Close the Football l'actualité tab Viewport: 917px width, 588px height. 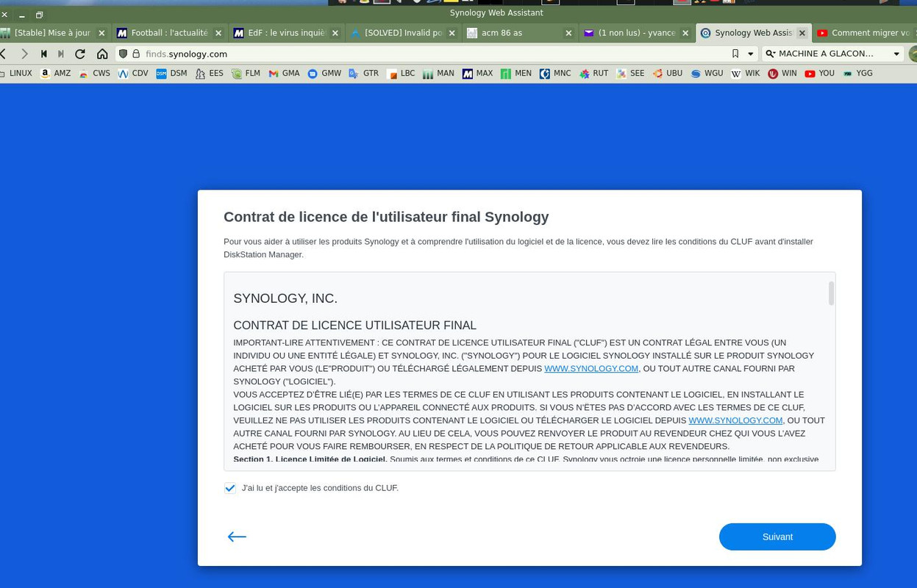point(218,33)
